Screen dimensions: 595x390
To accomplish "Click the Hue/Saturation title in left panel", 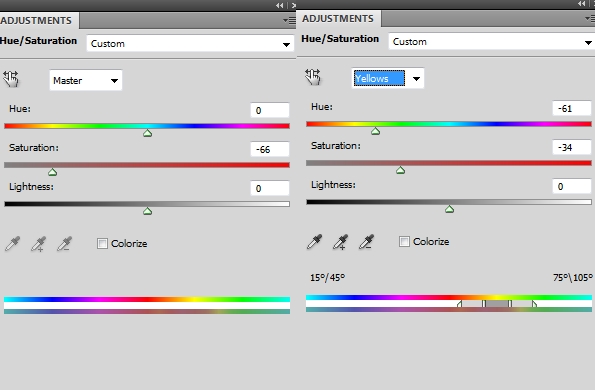I will (x=38, y=41).
